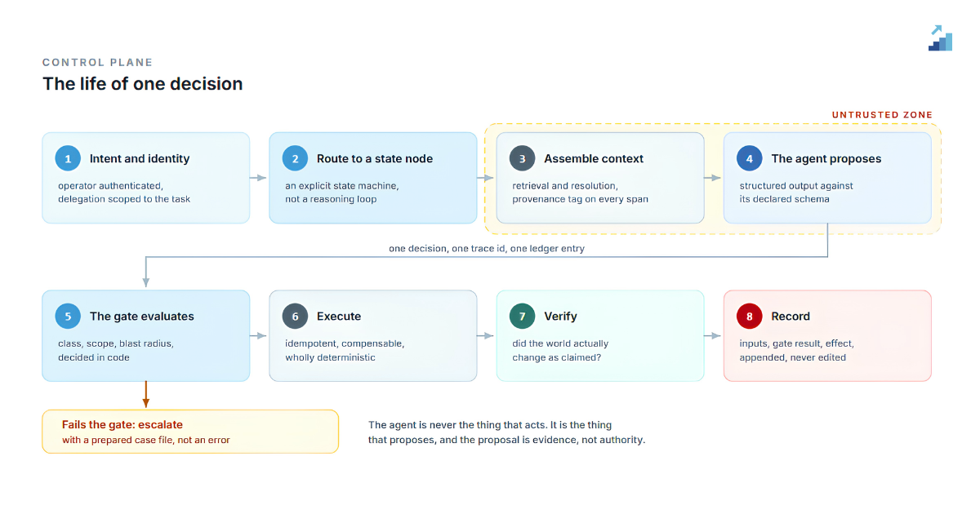Click the step 3 numbered circle
980x514 pixels.
523,159
